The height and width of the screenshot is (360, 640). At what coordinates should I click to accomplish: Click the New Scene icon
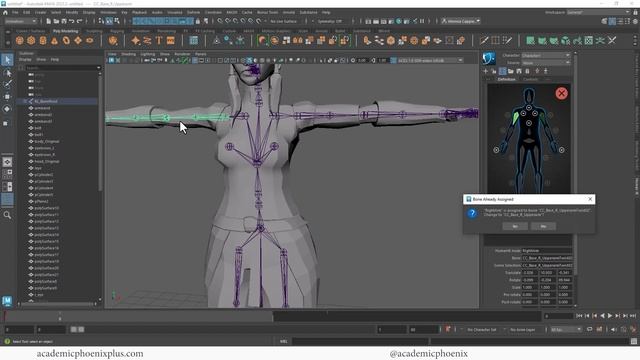point(49,21)
